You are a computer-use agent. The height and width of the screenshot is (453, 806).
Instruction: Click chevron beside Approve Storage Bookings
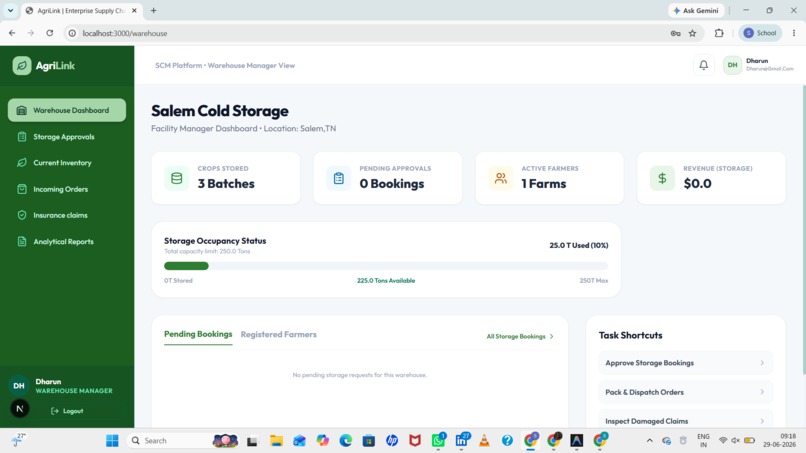tap(762, 363)
